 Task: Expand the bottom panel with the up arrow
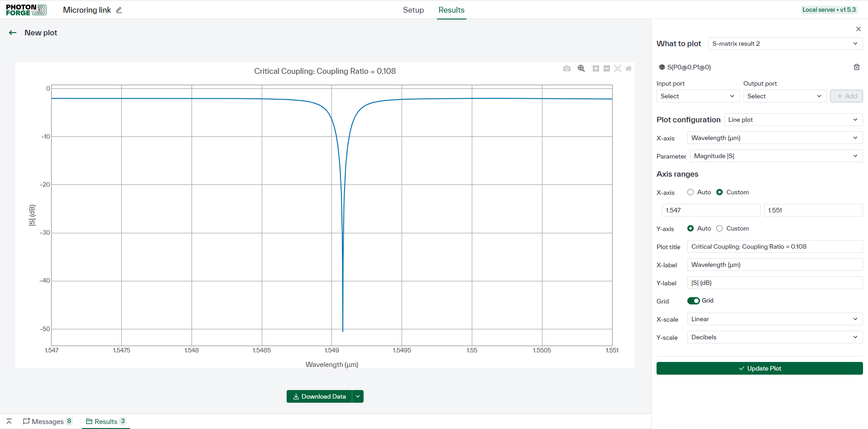click(9, 421)
